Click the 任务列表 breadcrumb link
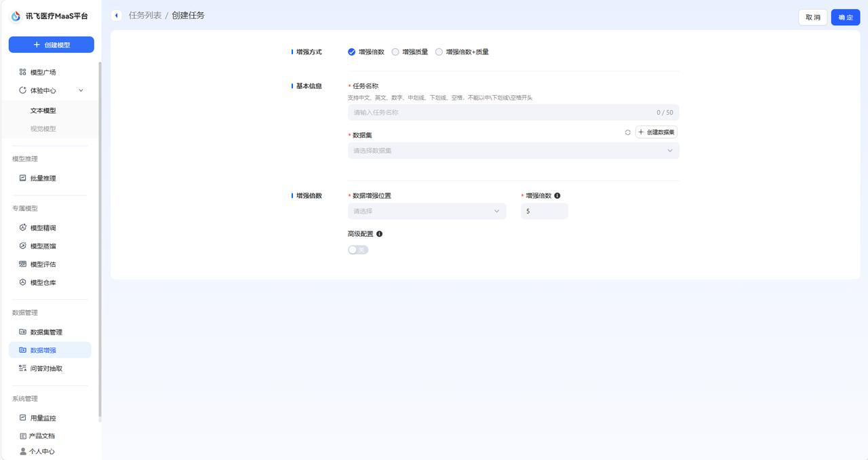The image size is (868, 460). (145, 15)
